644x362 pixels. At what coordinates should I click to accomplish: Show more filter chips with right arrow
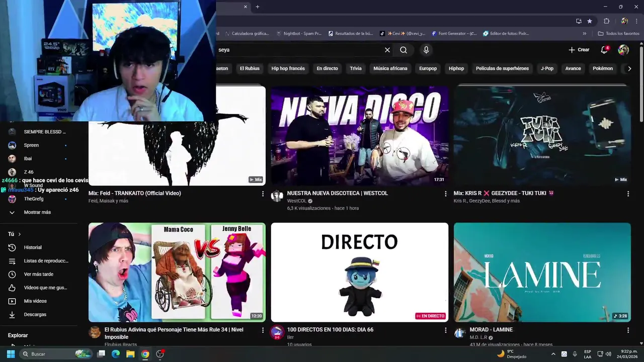click(629, 68)
